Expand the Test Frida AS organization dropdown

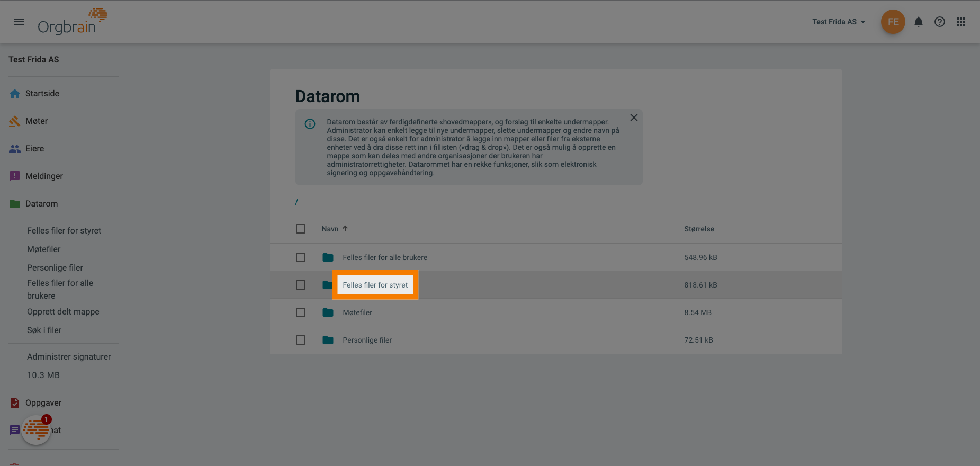click(x=839, y=22)
